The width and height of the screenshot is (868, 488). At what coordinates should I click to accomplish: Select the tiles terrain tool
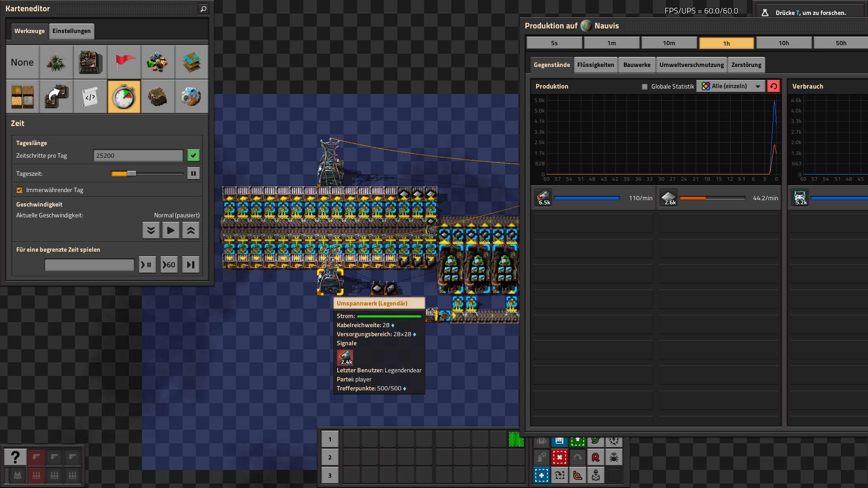pyautogui.click(x=22, y=97)
